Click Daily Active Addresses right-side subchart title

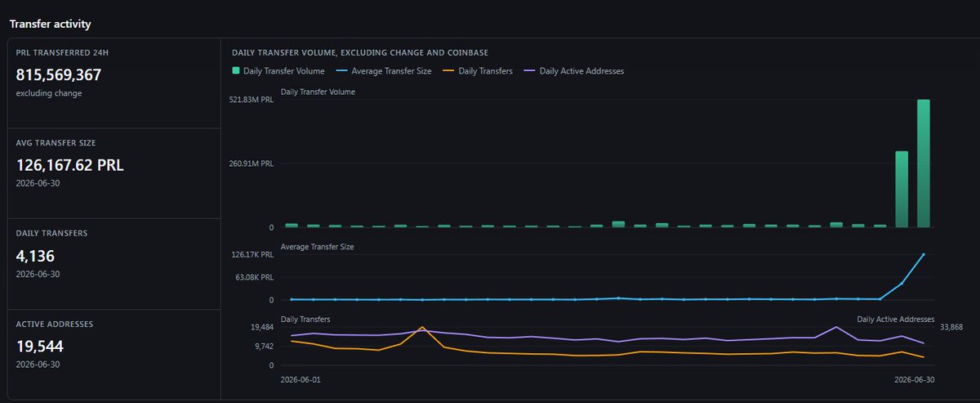coord(895,319)
